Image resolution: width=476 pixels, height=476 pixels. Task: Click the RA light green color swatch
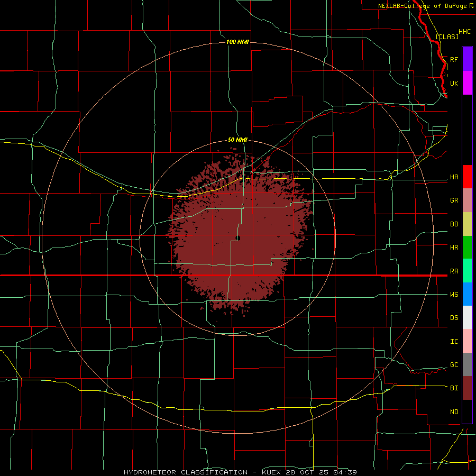tap(467, 271)
